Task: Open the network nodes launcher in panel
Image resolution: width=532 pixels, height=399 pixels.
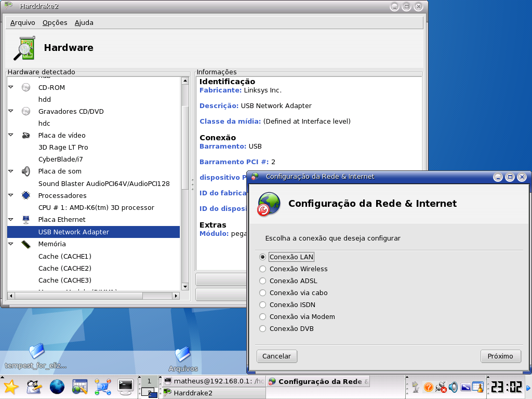Action: [103, 387]
